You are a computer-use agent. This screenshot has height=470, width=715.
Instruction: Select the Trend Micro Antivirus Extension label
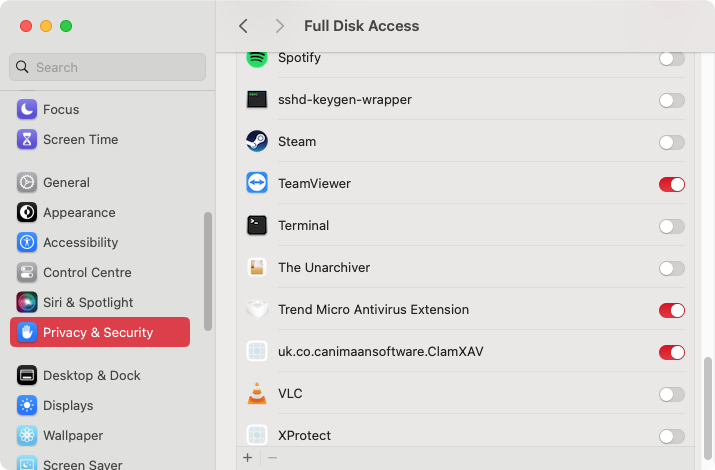click(x=373, y=310)
